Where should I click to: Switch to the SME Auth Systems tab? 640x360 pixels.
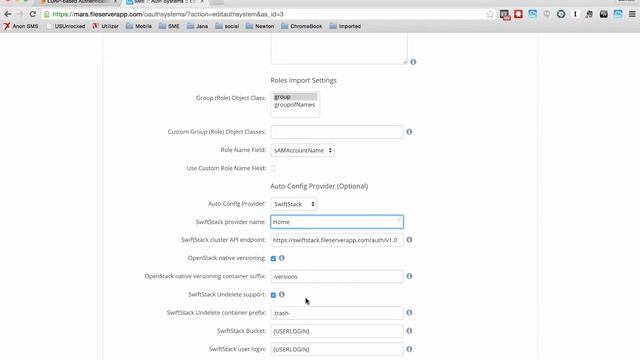point(165,2)
